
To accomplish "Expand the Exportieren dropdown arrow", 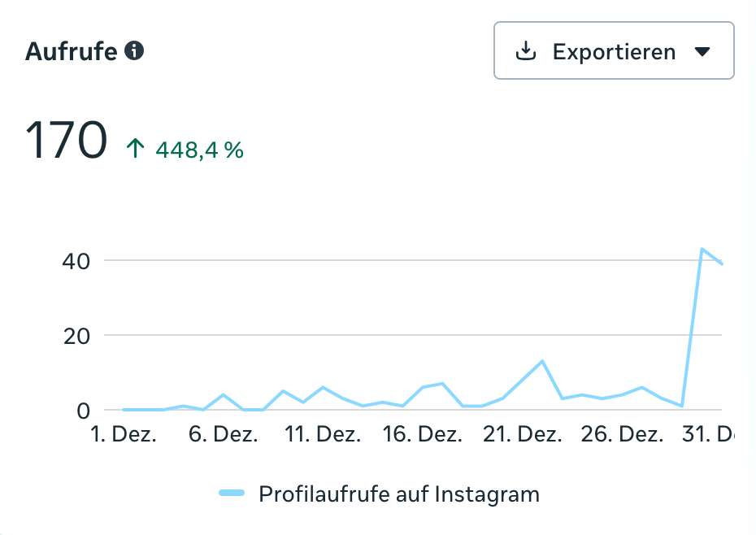I will [x=703, y=52].
